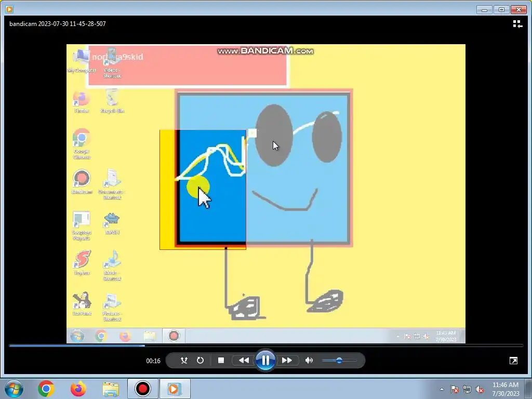Viewport: 532px width, 399px height.
Task: Mute the player sound
Action: click(x=309, y=361)
